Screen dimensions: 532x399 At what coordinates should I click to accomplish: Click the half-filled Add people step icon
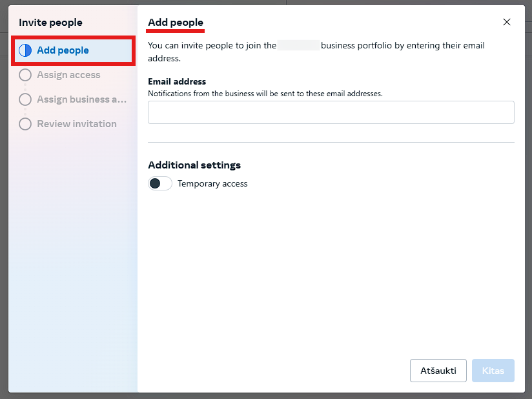(25, 50)
